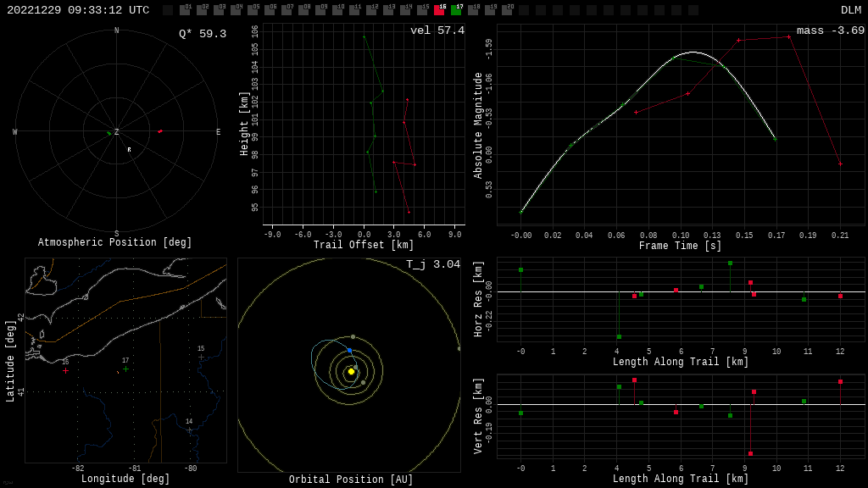
Task: Click the Height [km] axis label
Action: (x=244, y=124)
